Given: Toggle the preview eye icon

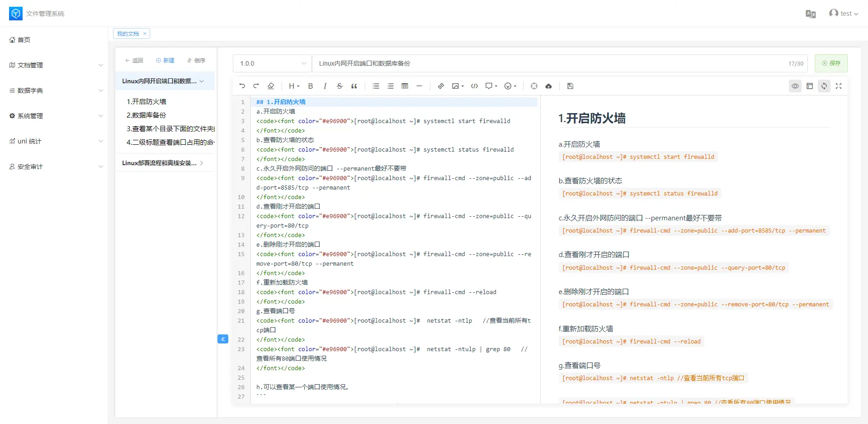Looking at the screenshot, I should click(x=795, y=86).
